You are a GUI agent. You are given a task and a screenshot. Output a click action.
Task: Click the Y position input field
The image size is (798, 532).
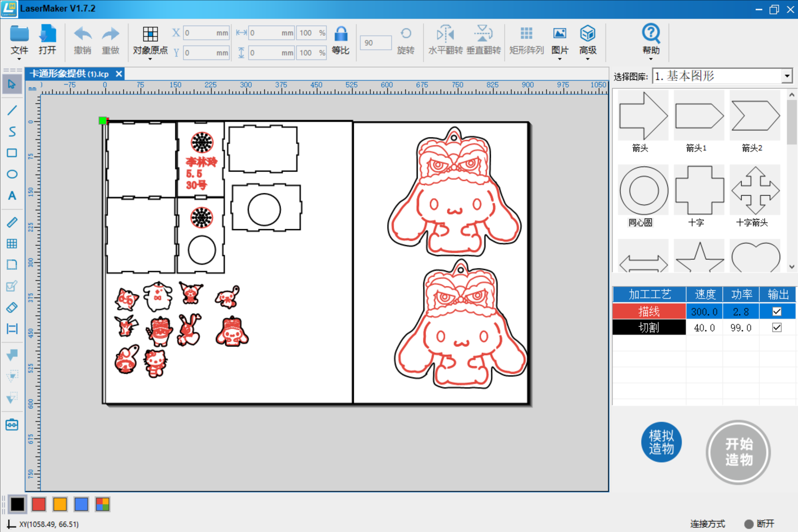point(206,53)
